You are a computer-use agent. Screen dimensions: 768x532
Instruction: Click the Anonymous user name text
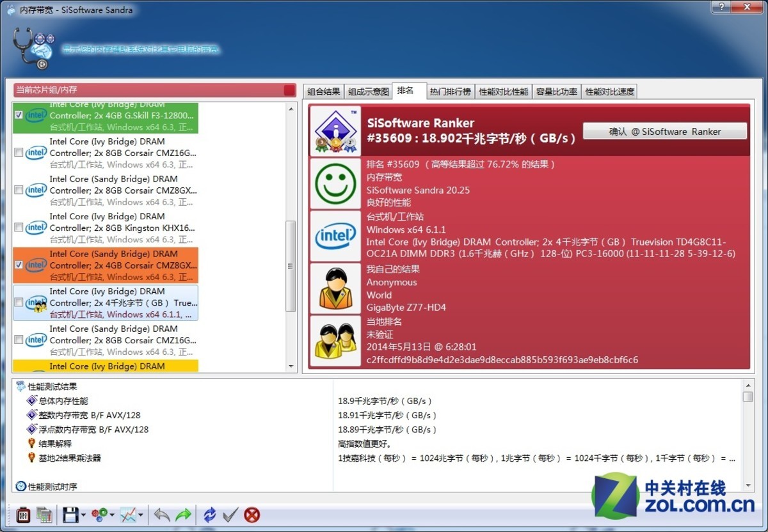click(x=392, y=282)
